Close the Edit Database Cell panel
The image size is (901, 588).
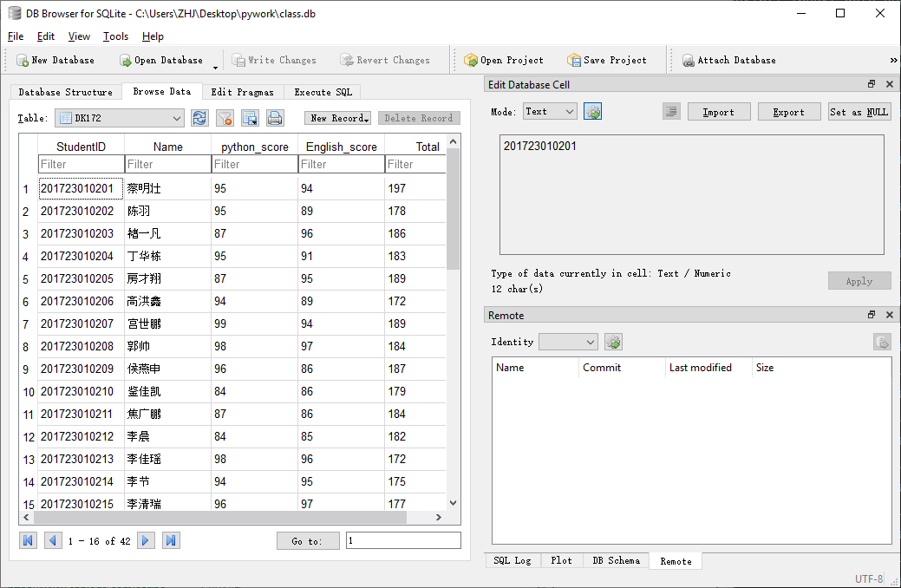coord(890,84)
